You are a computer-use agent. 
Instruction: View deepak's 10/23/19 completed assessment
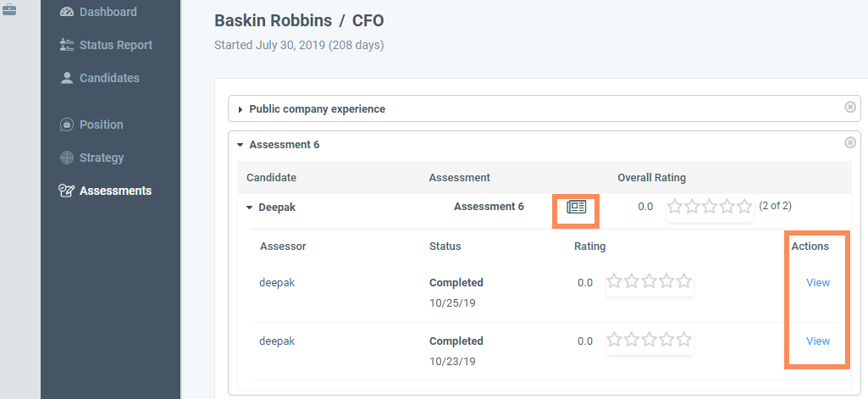(x=818, y=341)
